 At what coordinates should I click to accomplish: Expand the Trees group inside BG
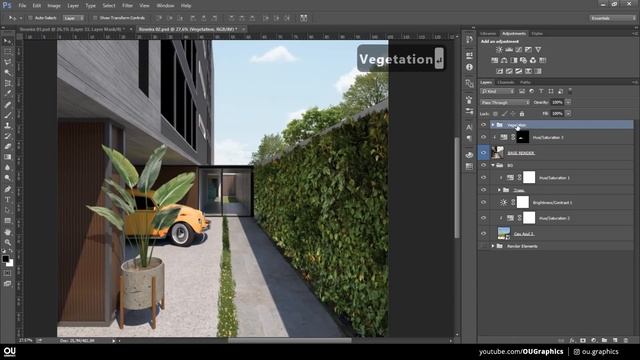[499, 190]
